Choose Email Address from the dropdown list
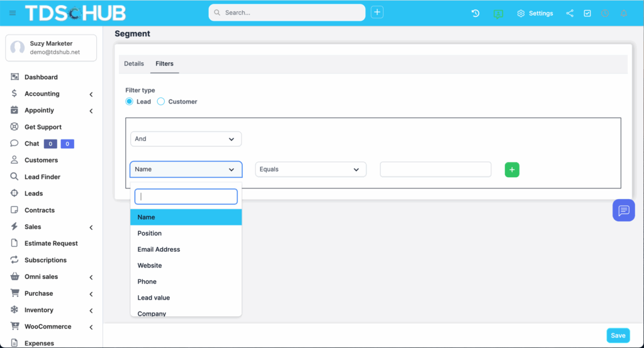Screen dimensions: 644x348 pos(158,249)
